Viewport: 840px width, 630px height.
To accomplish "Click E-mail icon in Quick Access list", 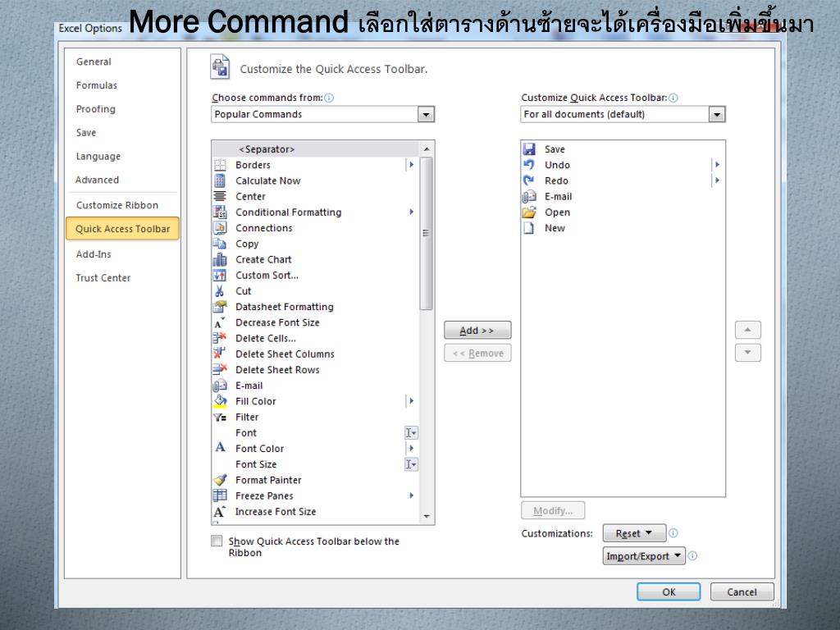I will pyautogui.click(x=529, y=197).
